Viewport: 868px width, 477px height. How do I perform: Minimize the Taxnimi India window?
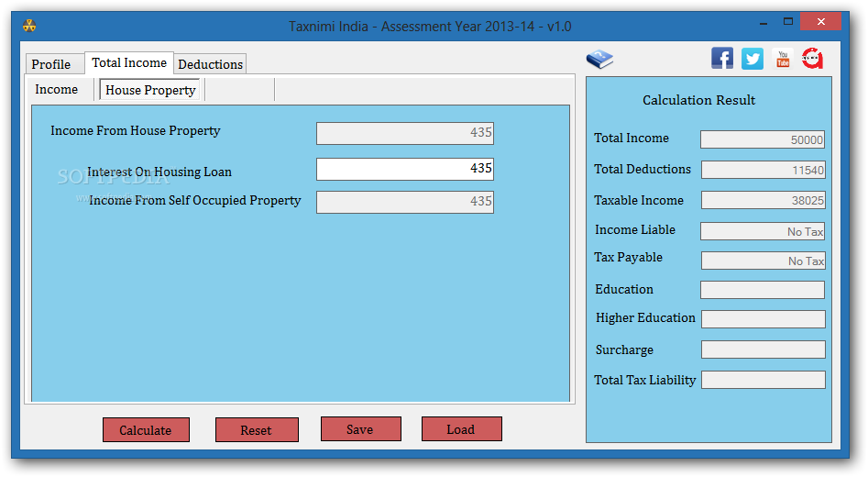(x=764, y=23)
